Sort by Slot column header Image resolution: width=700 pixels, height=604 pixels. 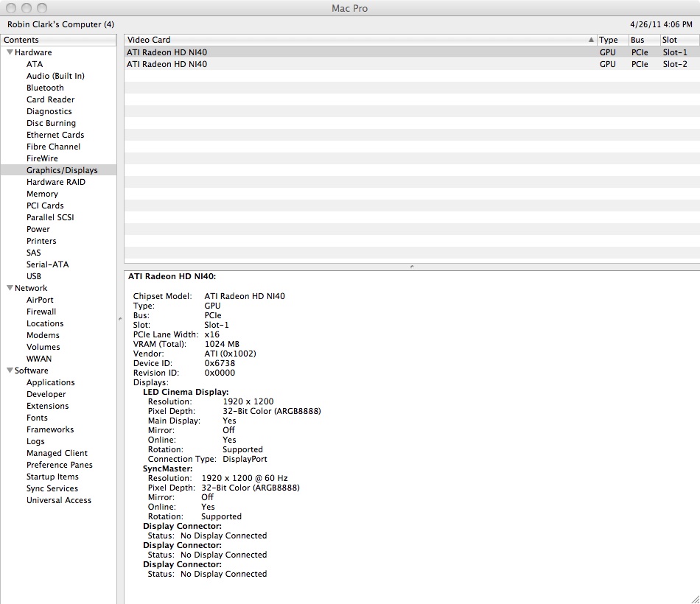coord(680,40)
